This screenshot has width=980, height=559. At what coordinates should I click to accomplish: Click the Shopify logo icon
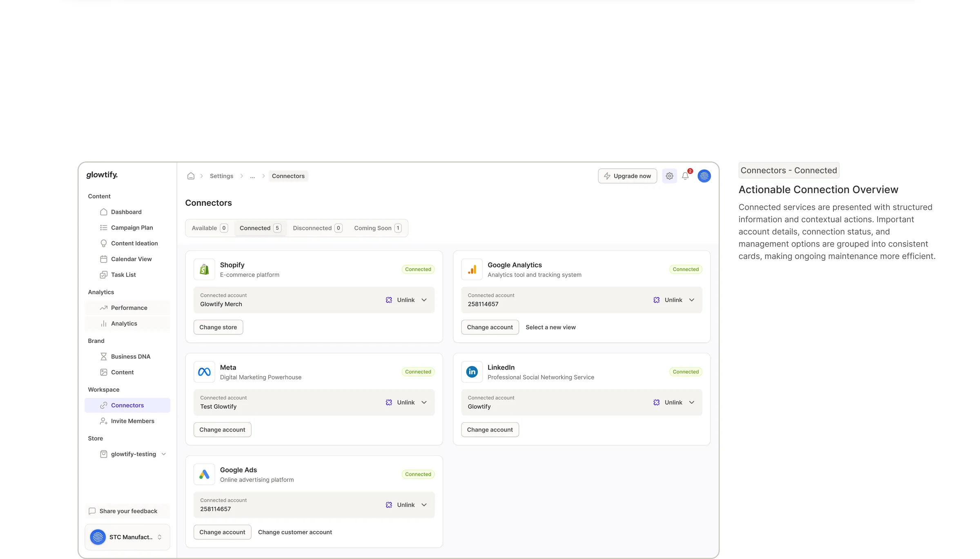pyautogui.click(x=204, y=269)
